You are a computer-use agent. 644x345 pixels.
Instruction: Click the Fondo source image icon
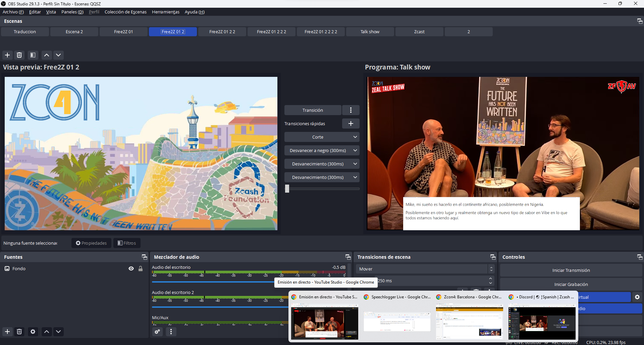7,268
